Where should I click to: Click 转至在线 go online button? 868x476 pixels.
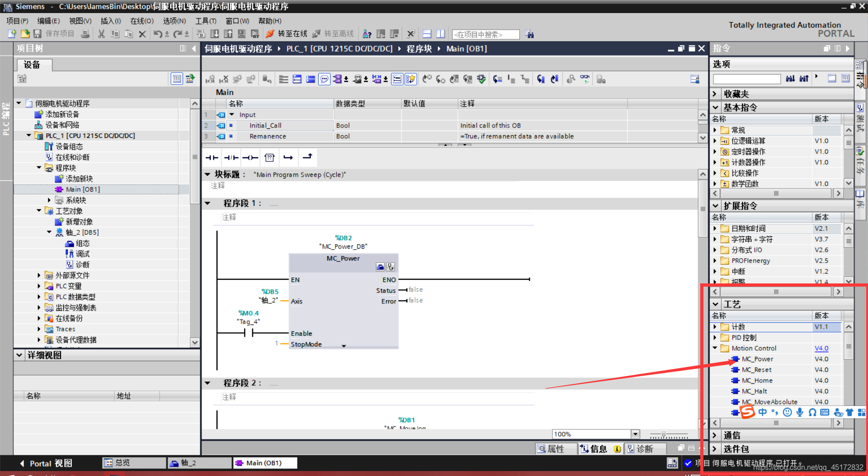pos(287,34)
